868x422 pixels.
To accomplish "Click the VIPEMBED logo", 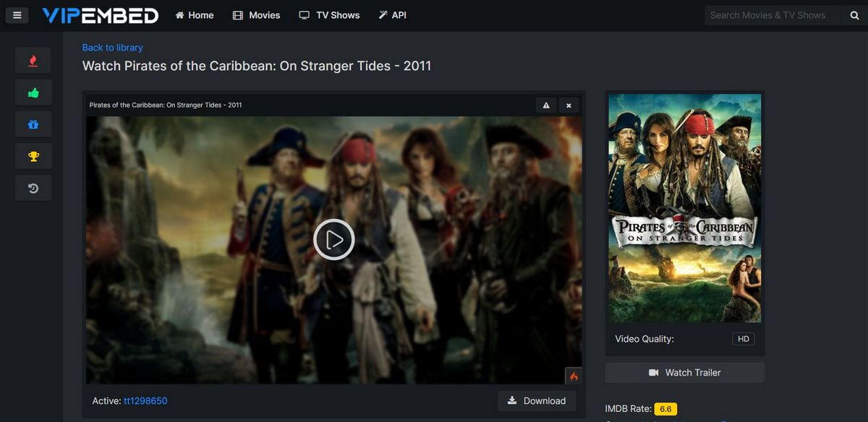I will 101,15.
